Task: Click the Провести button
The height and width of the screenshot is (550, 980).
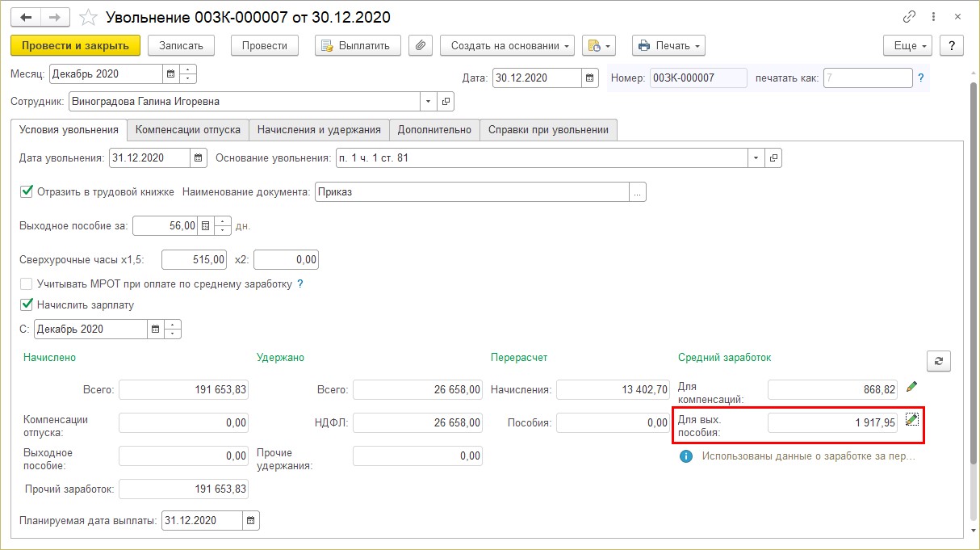Action: pos(265,46)
